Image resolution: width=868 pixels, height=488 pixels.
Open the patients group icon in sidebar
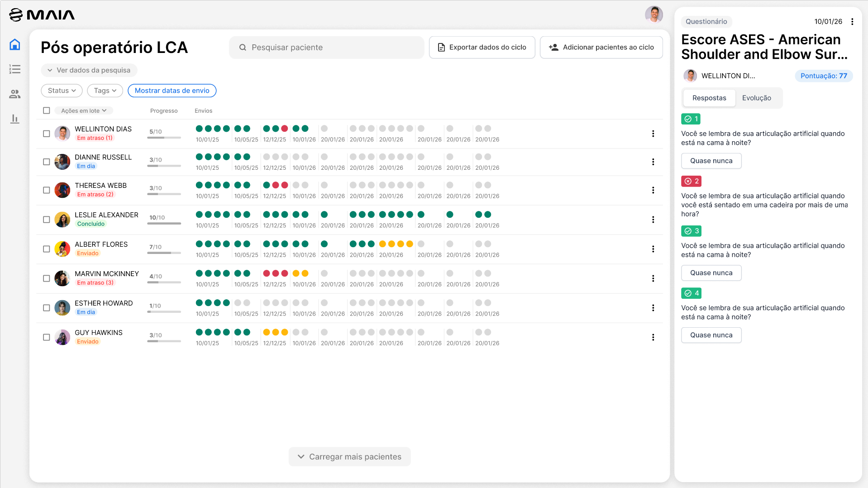pos(15,94)
